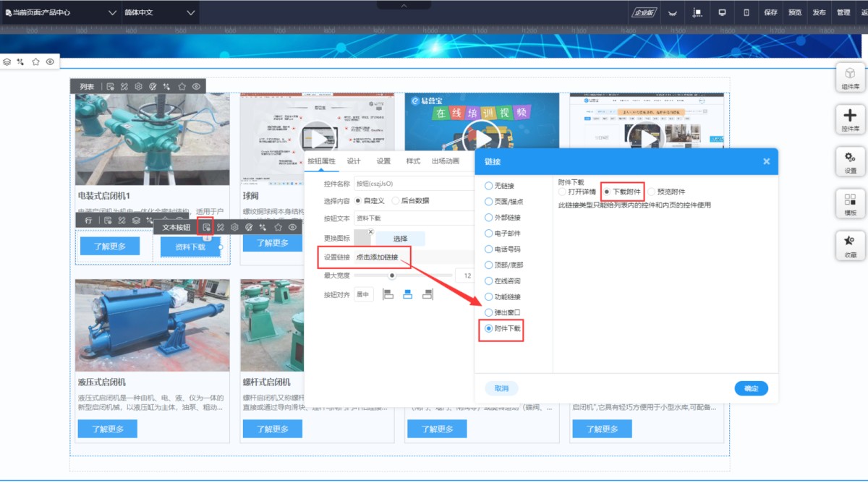Toggle closed-eye hide icon in top bar
The height and width of the screenshot is (483, 868).
[673, 12]
